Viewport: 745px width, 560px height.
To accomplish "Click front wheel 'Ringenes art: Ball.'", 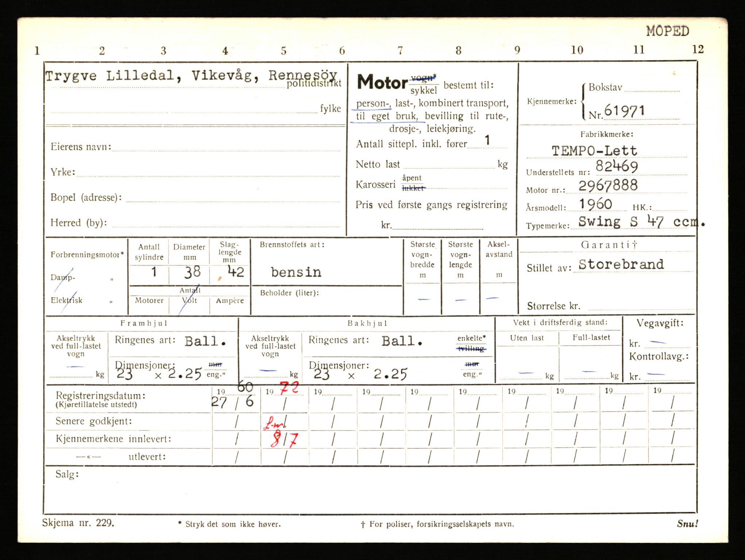I will point(170,341).
